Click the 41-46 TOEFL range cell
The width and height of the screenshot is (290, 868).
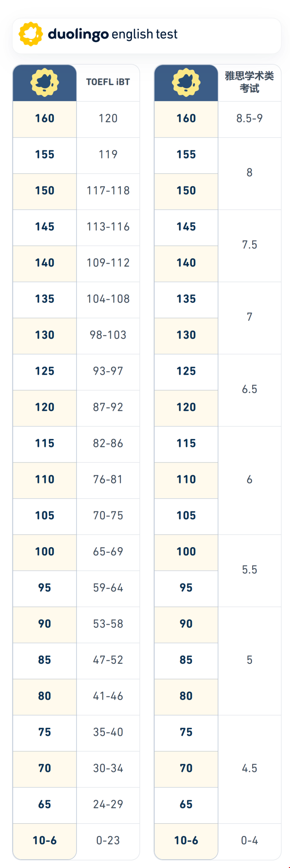point(108,696)
